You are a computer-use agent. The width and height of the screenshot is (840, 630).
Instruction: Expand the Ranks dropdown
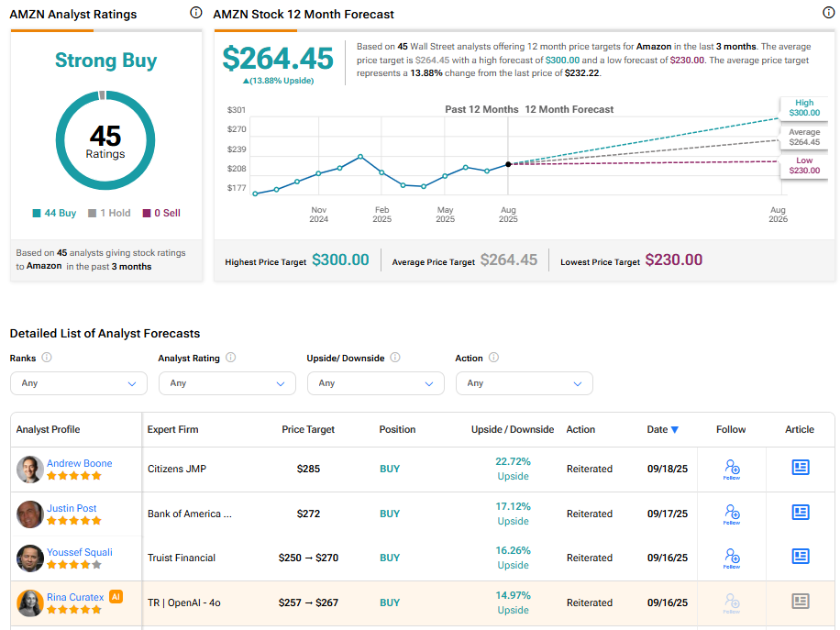pyautogui.click(x=78, y=383)
